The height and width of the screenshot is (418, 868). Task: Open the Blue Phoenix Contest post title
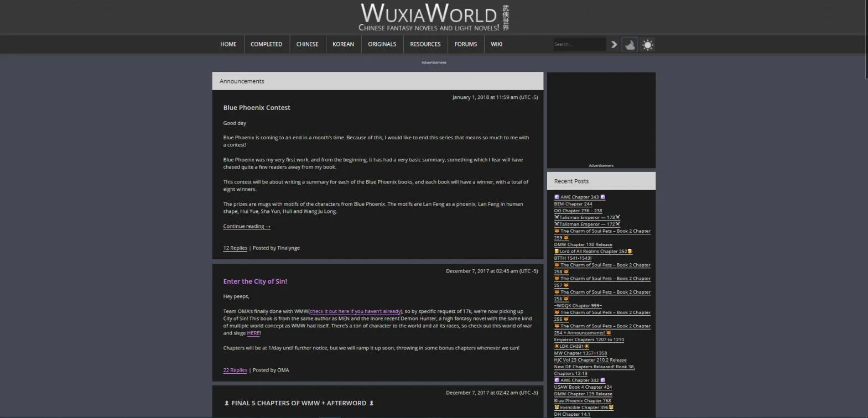(x=257, y=108)
